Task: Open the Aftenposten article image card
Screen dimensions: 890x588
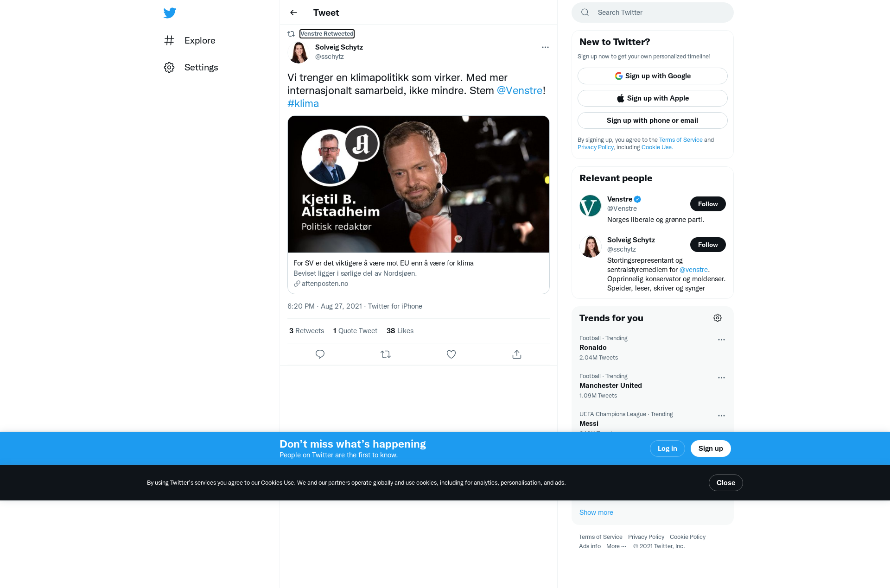Action: tap(419, 184)
